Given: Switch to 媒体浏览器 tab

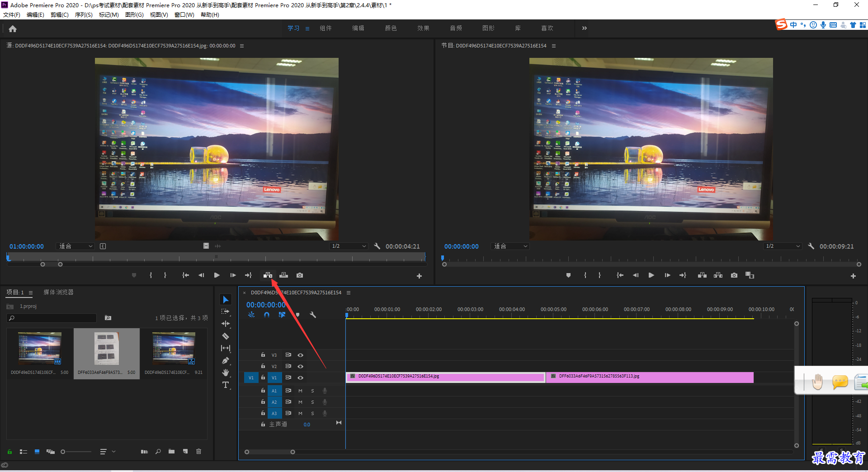Looking at the screenshot, I should 58,292.
